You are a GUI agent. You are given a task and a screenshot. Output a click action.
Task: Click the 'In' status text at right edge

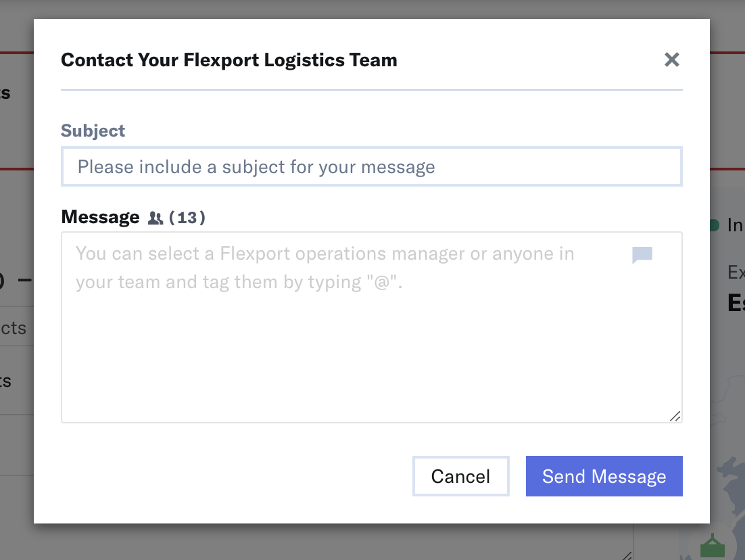[x=735, y=225]
